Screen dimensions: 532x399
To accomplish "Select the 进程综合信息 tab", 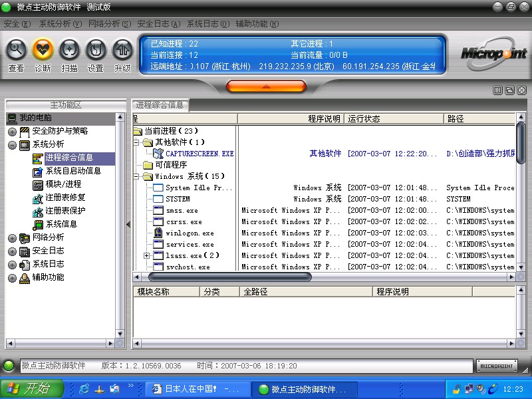I will [x=160, y=105].
